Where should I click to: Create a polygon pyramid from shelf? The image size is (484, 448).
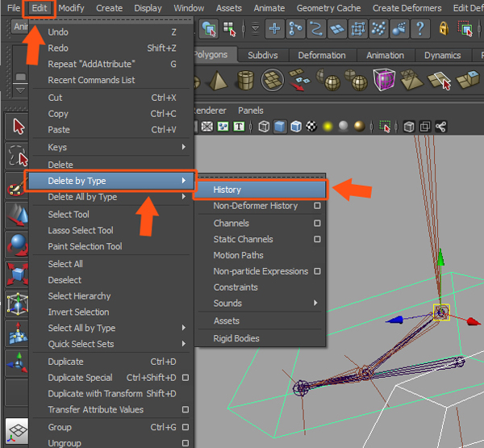coord(218,81)
